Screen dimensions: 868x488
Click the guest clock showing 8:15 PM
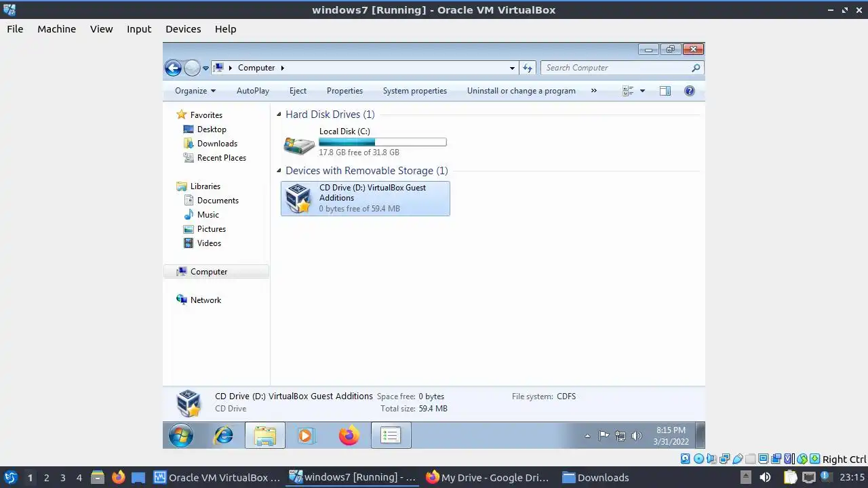click(x=671, y=436)
